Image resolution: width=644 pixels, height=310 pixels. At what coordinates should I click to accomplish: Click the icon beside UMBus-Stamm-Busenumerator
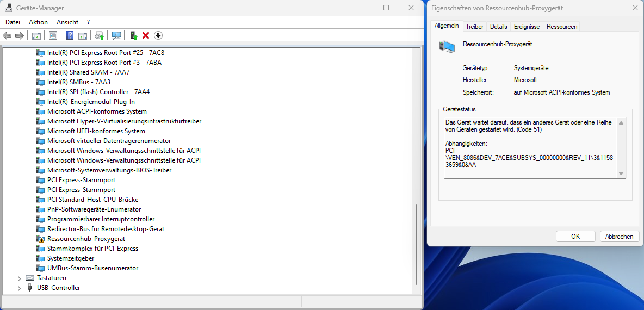(40, 268)
